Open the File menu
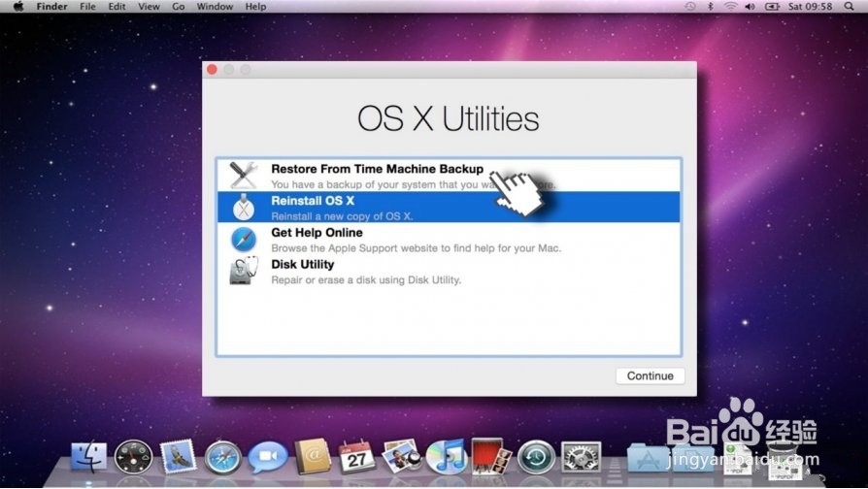This screenshot has width=868, height=489. point(87,7)
